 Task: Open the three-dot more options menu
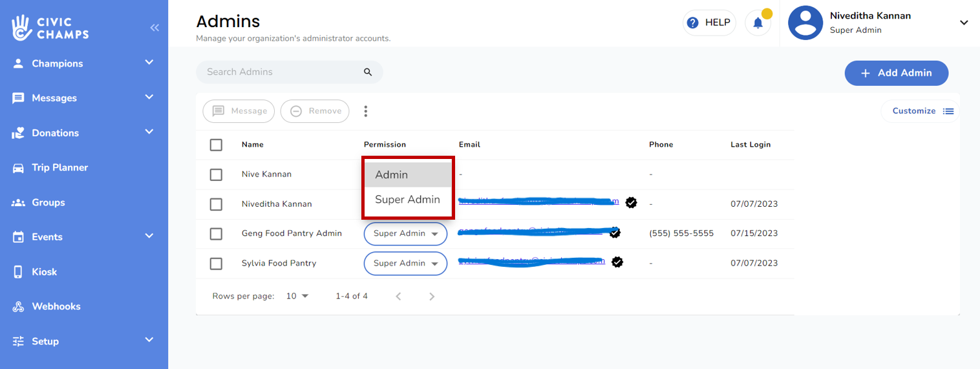pyautogui.click(x=365, y=111)
